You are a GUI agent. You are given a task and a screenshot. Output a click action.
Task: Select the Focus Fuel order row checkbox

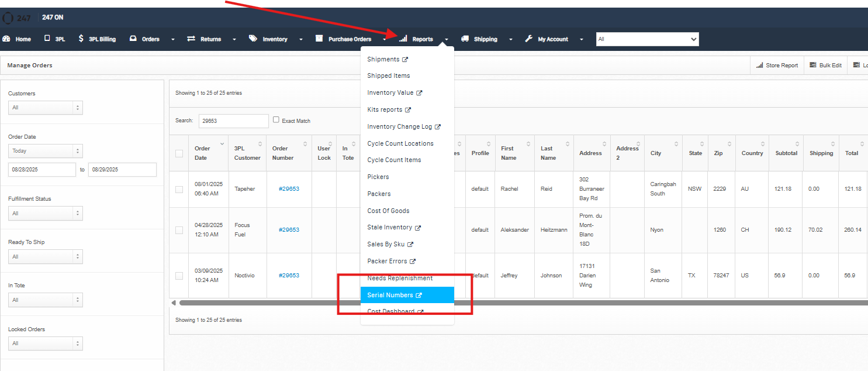179,230
